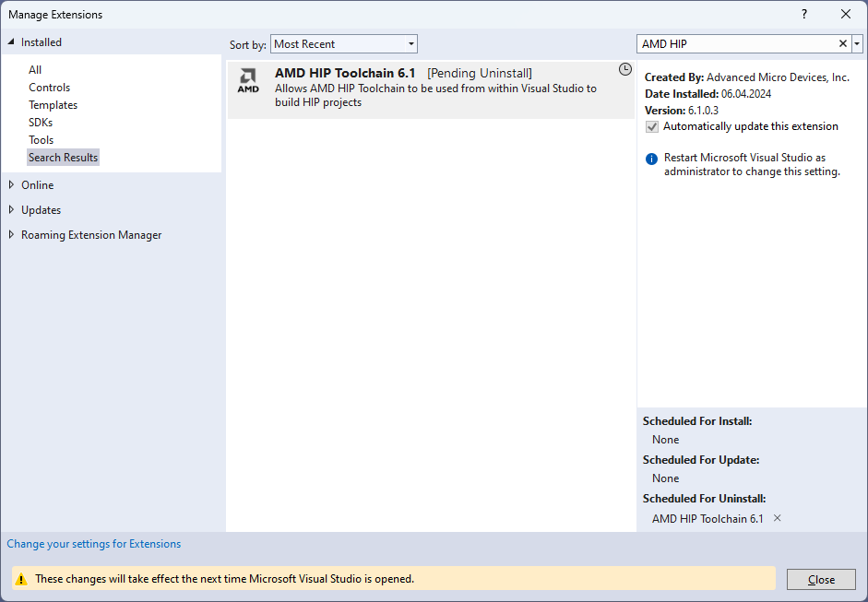Cancel scheduled uninstall of AMD HIP Toolchain
Screen dimensions: 868x602
(x=777, y=518)
